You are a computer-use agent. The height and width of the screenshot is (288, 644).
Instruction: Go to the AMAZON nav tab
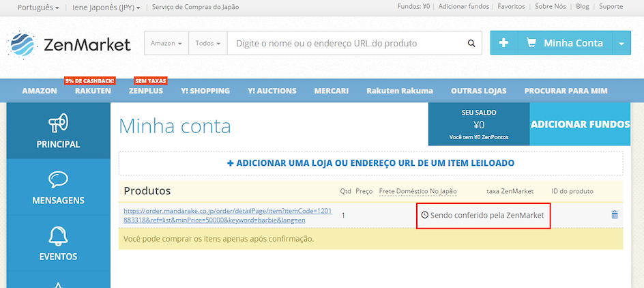(40, 91)
